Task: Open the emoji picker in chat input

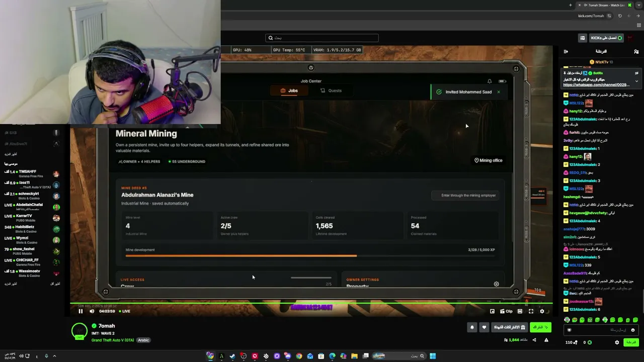Action: [x=633, y=330]
